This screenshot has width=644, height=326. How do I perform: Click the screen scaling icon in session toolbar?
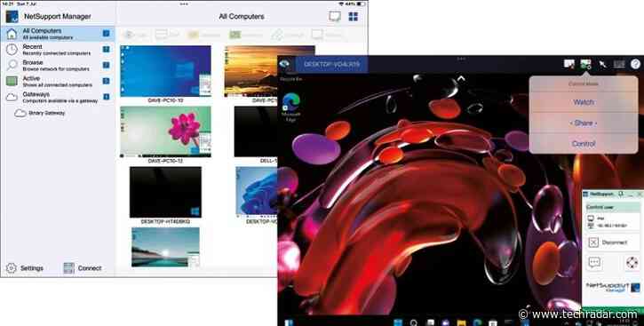tap(568, 64)
